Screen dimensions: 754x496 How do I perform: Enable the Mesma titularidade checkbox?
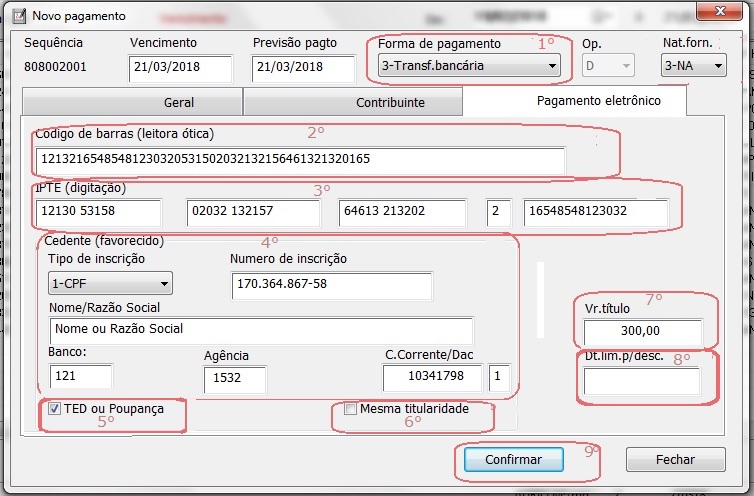(x=350, y=409)
